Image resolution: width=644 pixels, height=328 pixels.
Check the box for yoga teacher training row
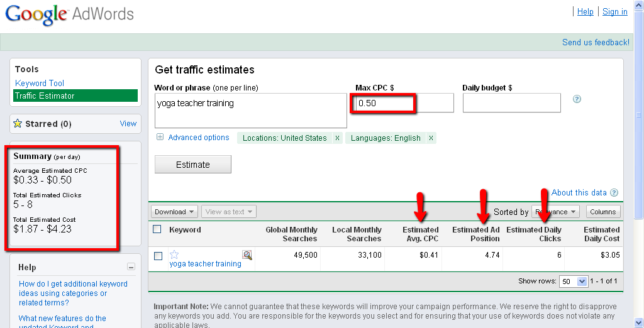[158, 256]
